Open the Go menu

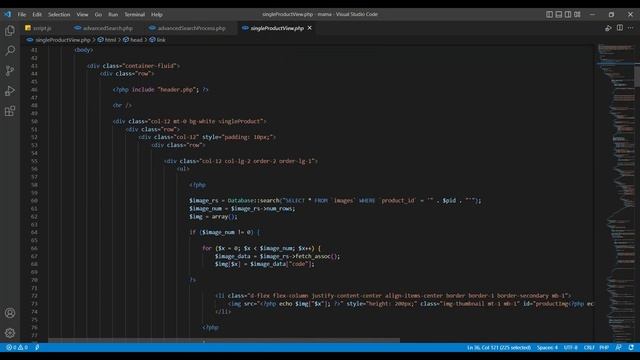tap(98, 14)
